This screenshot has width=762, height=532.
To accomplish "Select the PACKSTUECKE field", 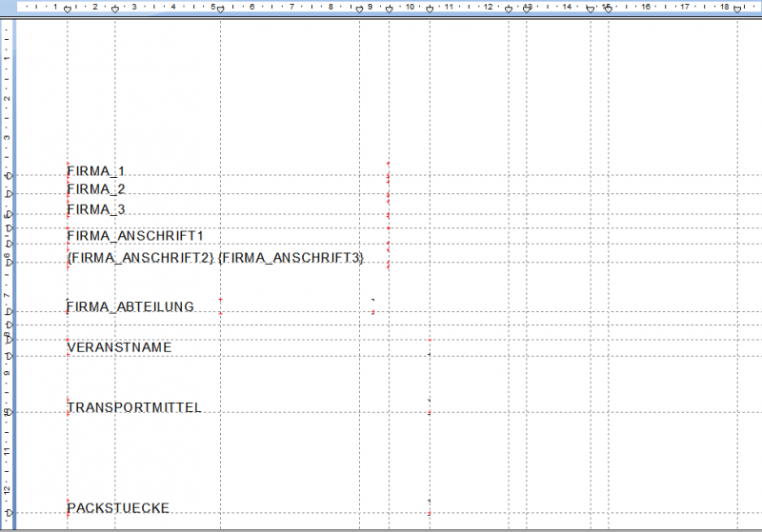I will point(118,508).
